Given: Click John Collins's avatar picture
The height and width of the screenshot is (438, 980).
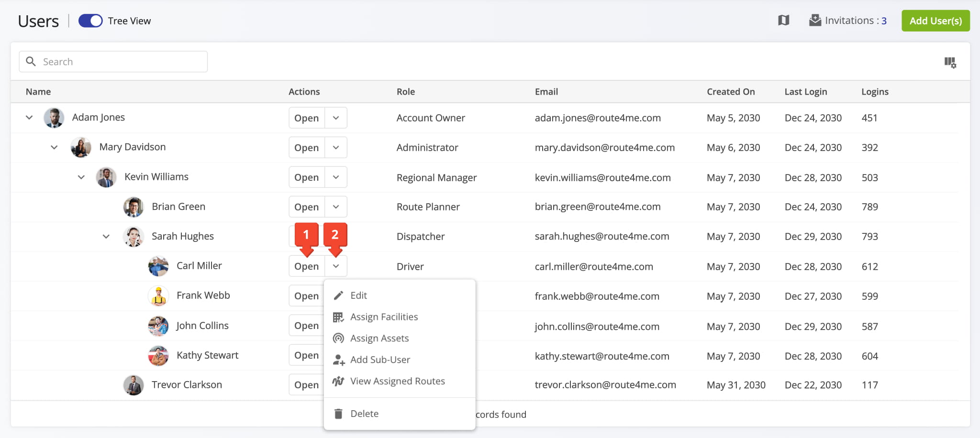Looking at the screenshot, I should [x=158, y=326].
